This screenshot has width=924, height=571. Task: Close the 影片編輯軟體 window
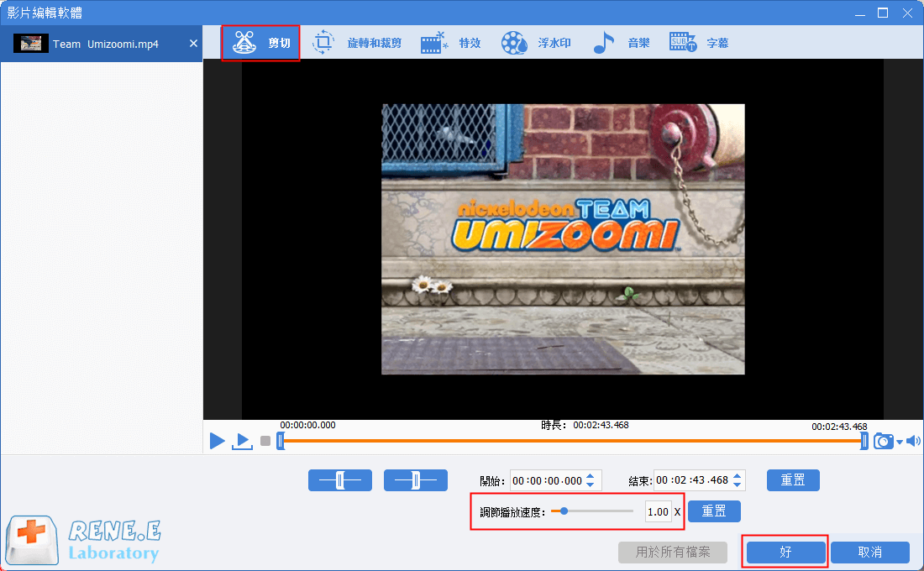907,13
